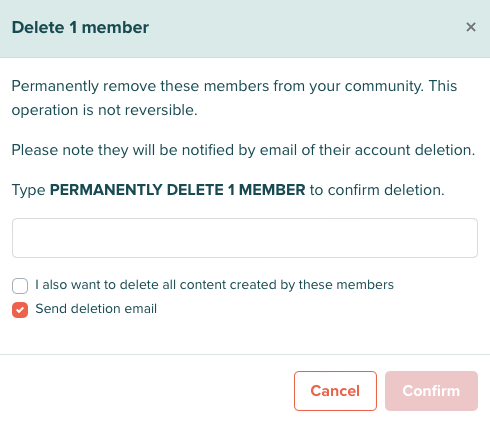Click the 'Delete 1 member' dialog title
This screenshot has width=490, height=424.
80,27
